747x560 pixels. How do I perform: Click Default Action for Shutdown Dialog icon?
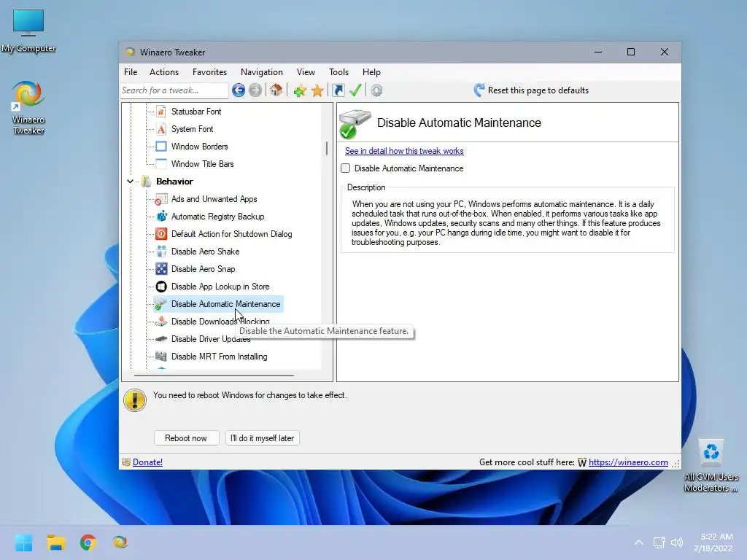tap(161, 234)
